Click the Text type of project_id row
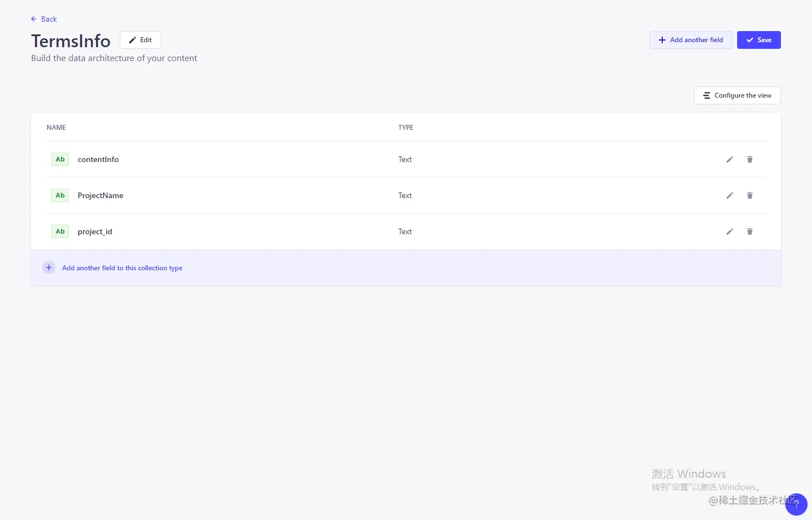Image resolution: width=812 pixels, height=520 pixels. 405,231
